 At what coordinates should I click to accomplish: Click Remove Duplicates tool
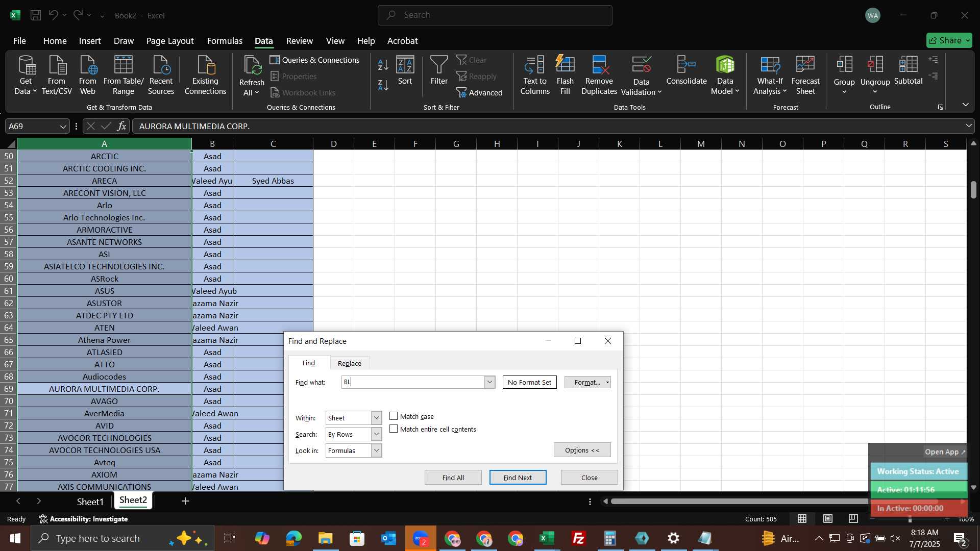coord(599,76)
